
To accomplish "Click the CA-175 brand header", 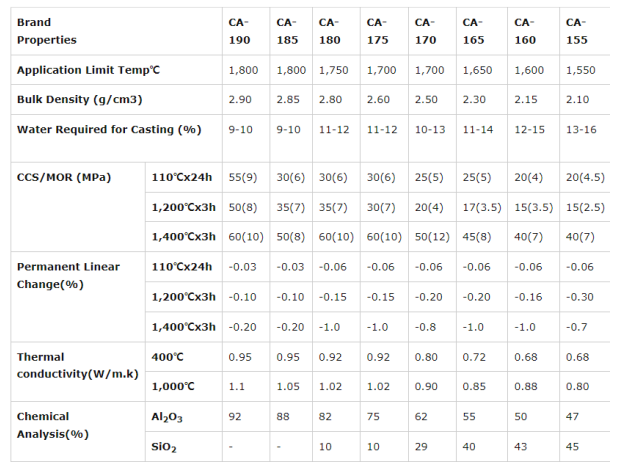I will 378,31.
